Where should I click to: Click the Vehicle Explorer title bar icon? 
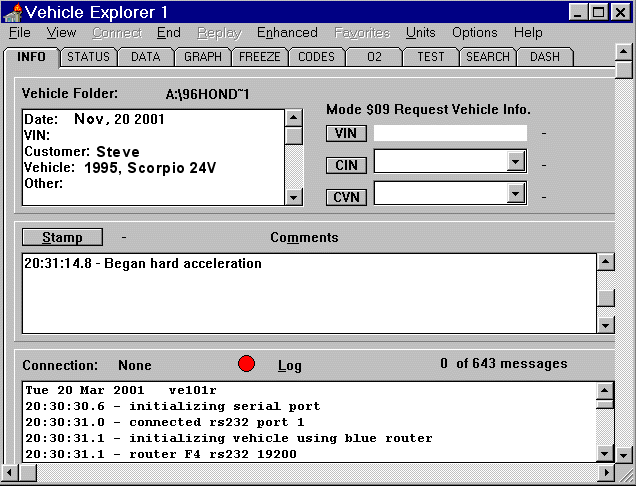(x=12, y=12)
